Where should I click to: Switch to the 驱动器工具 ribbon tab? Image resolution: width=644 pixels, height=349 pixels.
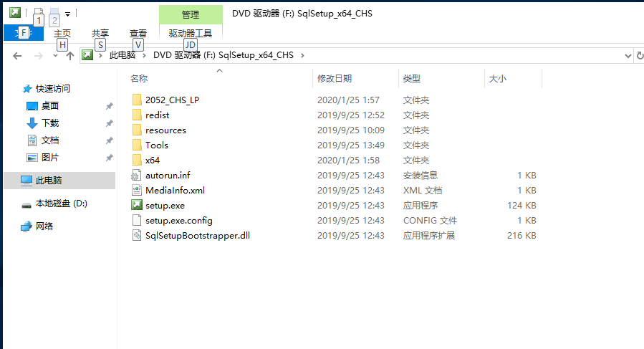point(191,33)
